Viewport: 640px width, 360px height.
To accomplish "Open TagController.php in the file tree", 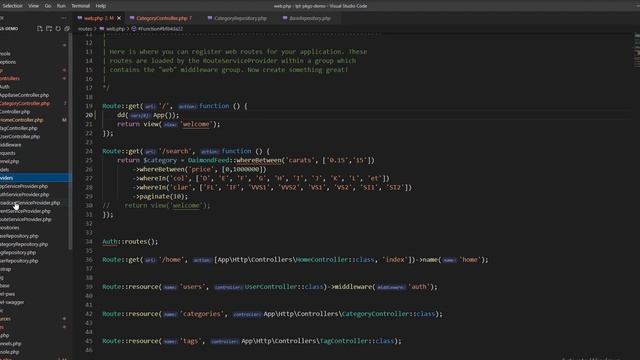I will 19,128.
